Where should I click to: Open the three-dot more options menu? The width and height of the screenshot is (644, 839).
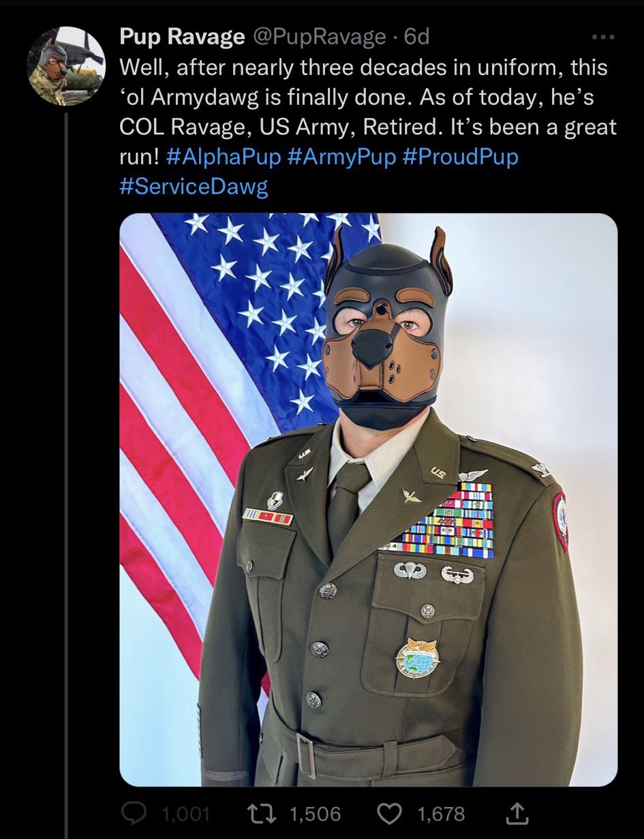[604, 37]
